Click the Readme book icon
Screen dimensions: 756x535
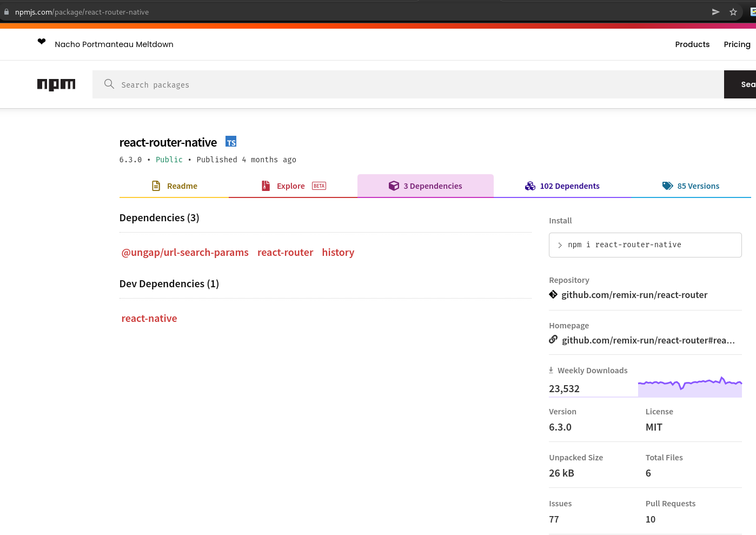156,186
